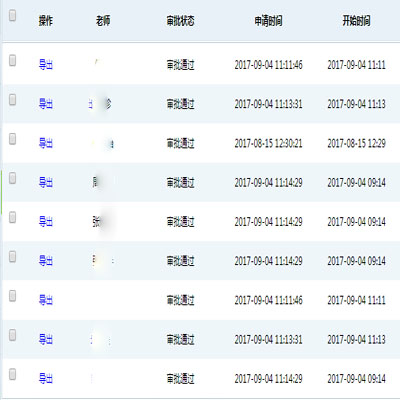The height and width of the screenshot is (400, 400).
Task: Select the 老师 column header
Action: coord(103,21)
